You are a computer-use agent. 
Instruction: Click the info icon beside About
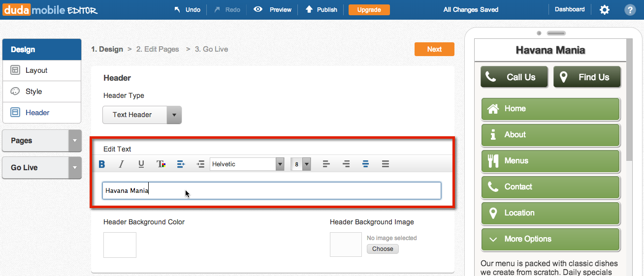click(493, 135)
